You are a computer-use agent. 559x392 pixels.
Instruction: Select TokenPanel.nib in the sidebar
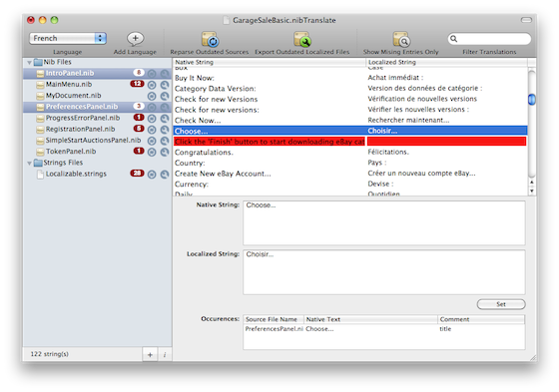pyautogui.click(x=71, y=152)
